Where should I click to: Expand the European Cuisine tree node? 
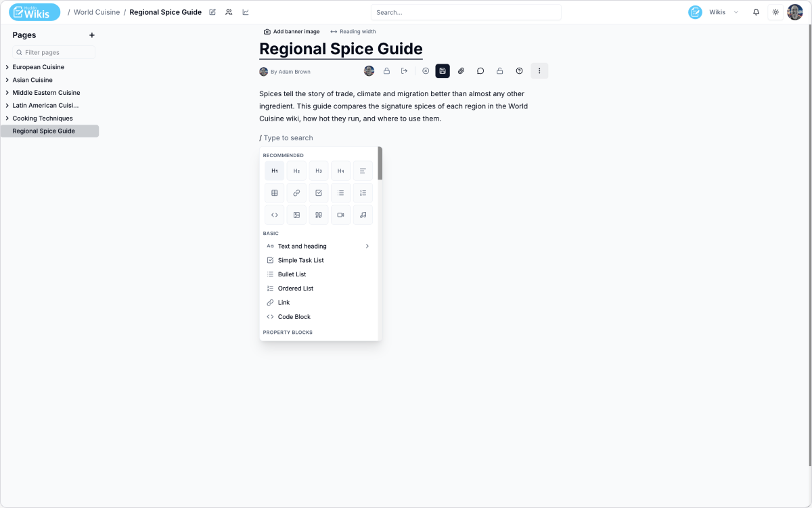pyautogui.click(x=7, y=67)
